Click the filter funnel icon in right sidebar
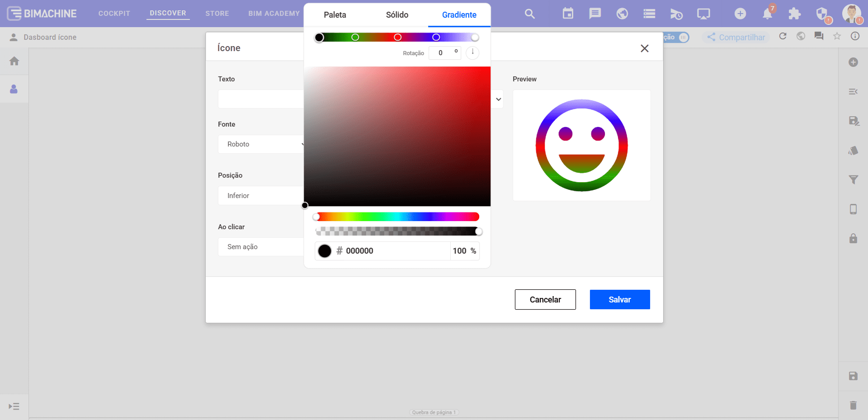868x420 pixels. (x=853, y=179)
